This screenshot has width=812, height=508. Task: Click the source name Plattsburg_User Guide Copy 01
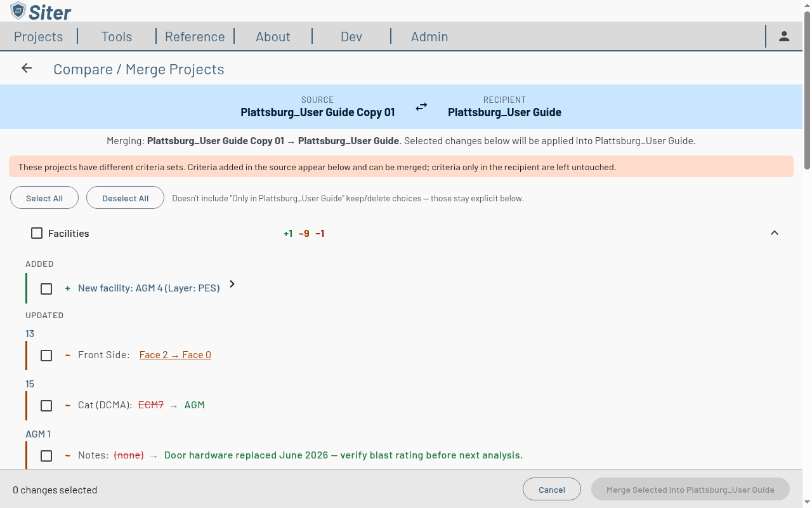point(318,112)
